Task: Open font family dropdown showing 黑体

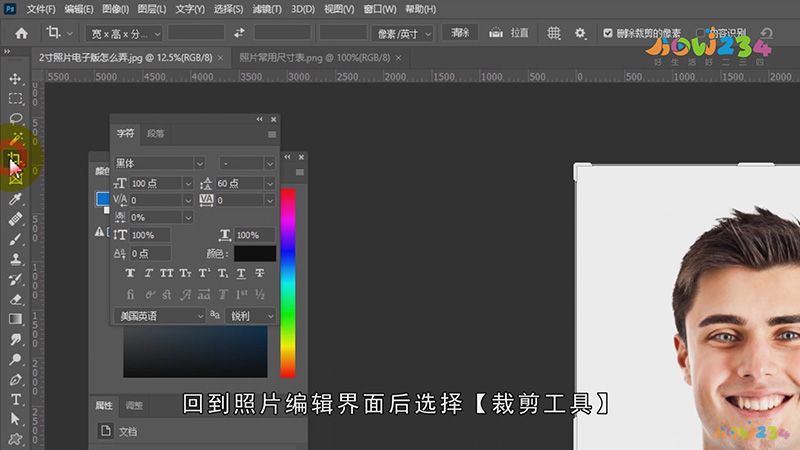Action: [159, 163]
